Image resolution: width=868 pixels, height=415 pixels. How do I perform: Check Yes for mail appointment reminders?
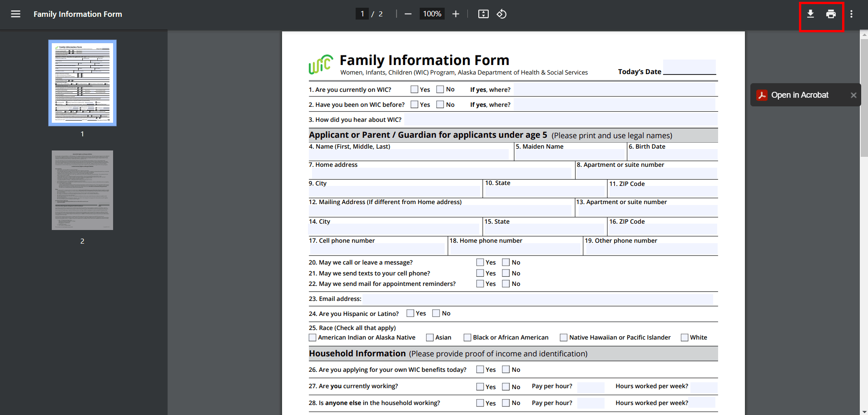click(x=480, y=284)
